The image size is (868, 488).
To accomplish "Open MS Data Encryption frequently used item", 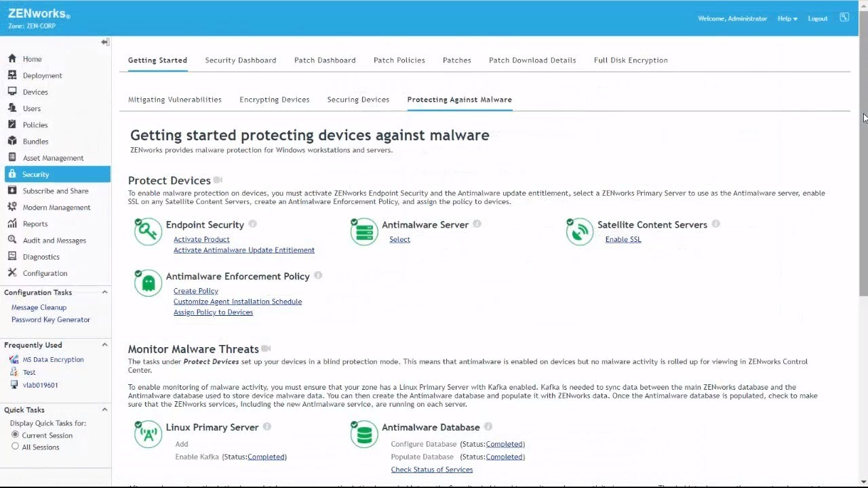I will (54, 359).
